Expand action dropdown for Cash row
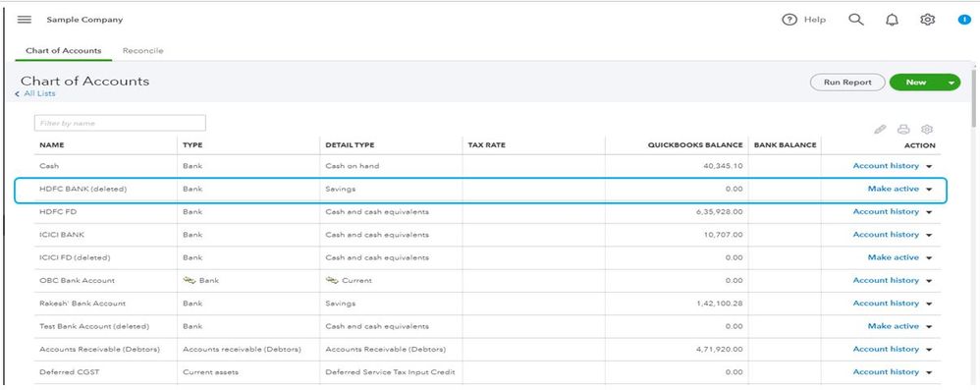This screenshot has height=390, width=980. [929, 166]
